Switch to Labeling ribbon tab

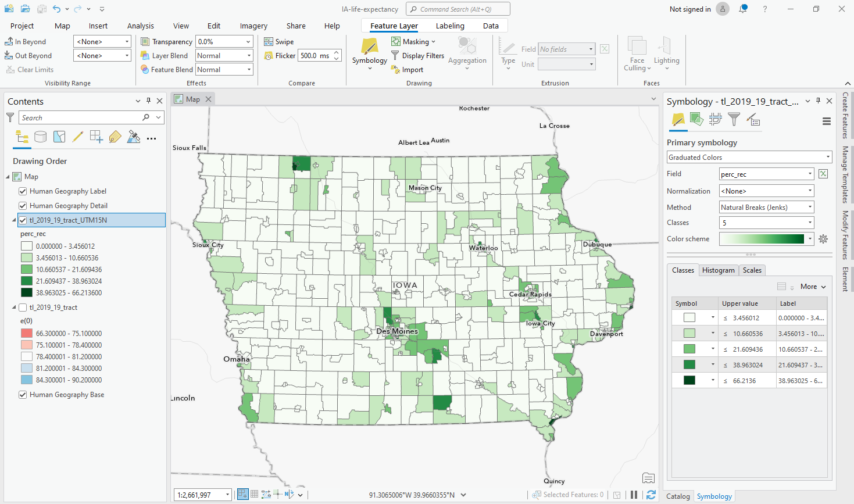(450, 26)
